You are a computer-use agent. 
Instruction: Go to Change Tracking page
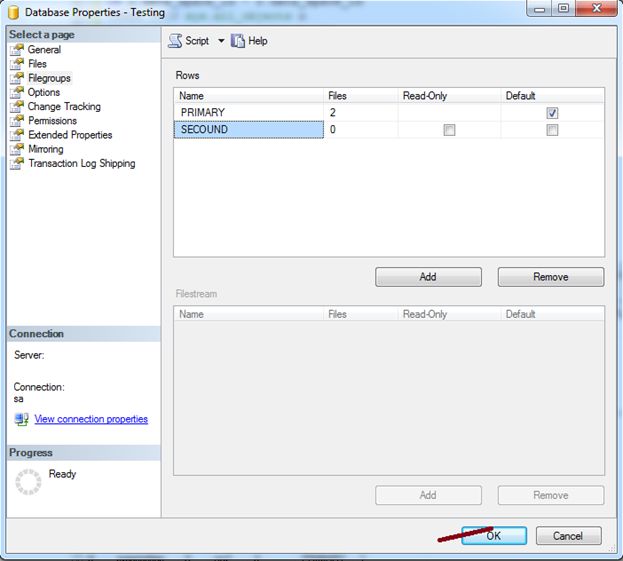point(64,106)
